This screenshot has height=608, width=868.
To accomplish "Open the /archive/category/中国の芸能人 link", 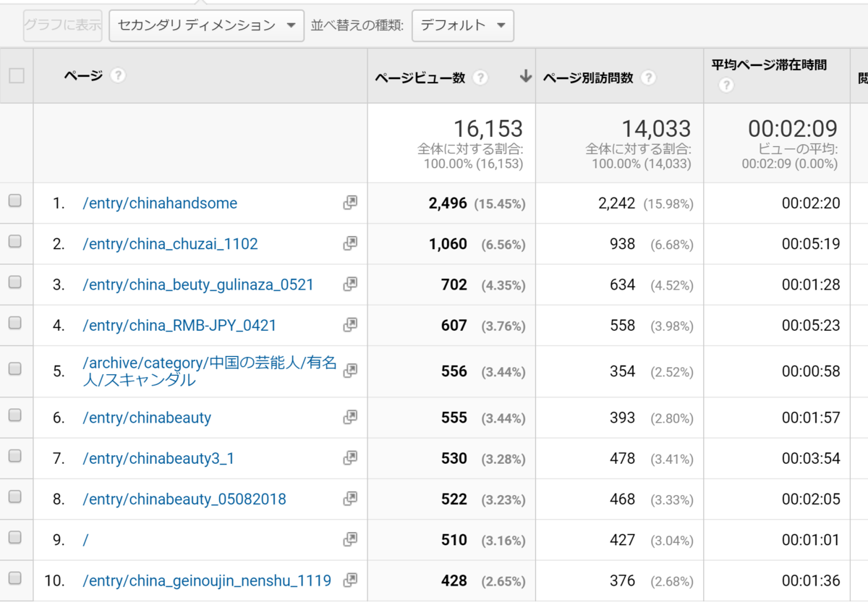I will (x=210, y=371).
